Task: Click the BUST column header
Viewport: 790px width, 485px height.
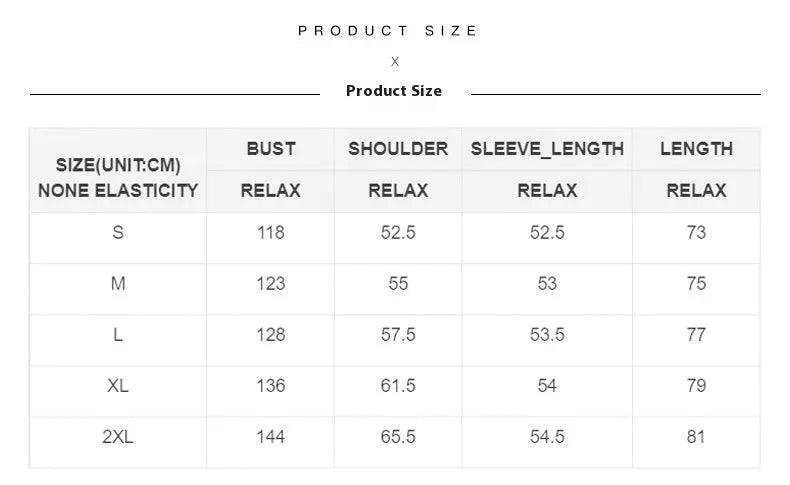Action: (271, 149)
